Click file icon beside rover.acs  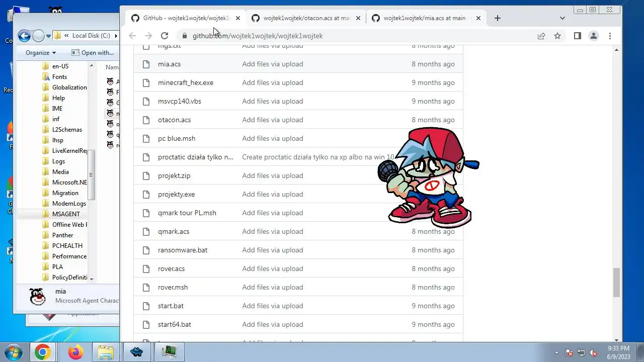point(146,268)
